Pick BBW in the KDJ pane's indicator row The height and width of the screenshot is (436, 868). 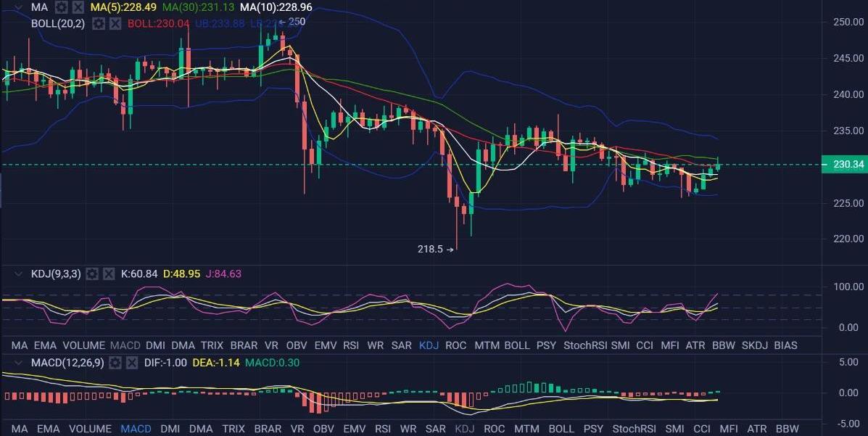tap(724, 345)
